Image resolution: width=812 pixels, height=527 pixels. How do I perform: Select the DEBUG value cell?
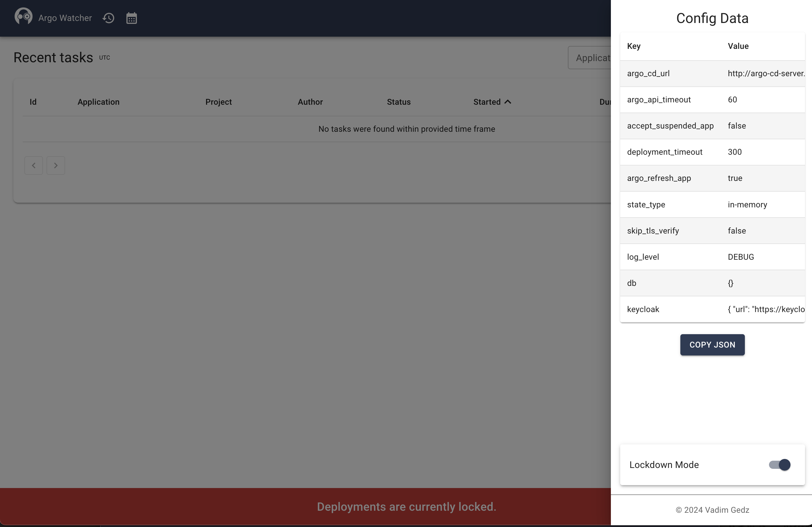click(x=763, y=257)
